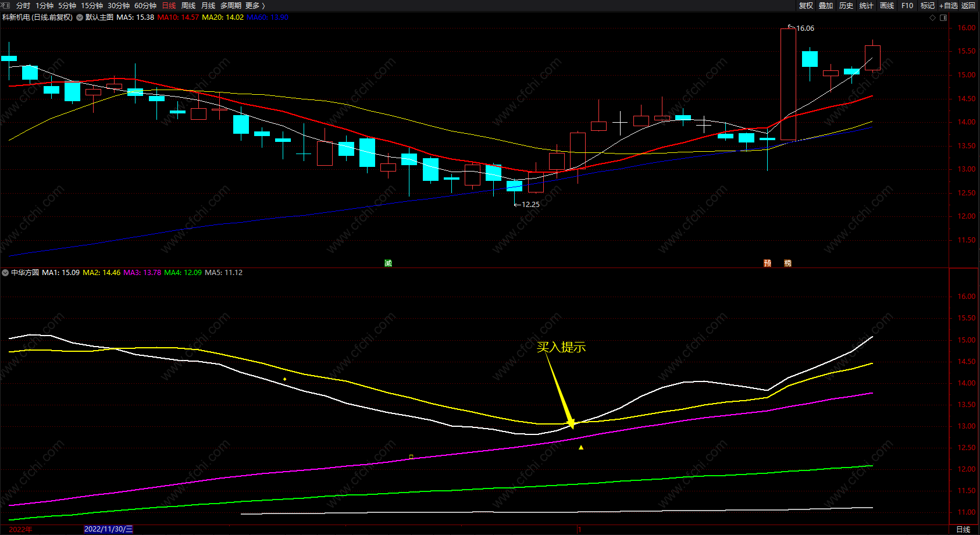Click the 返回 back button
The width and height of the screenshot is (980, 535).
968,6
